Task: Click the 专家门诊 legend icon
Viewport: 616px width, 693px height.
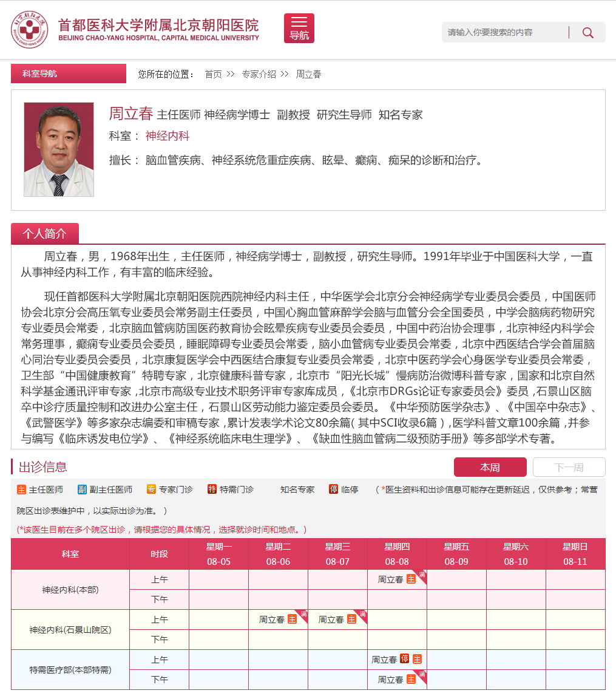Action: pyautogui.click(x=152, y=489)
